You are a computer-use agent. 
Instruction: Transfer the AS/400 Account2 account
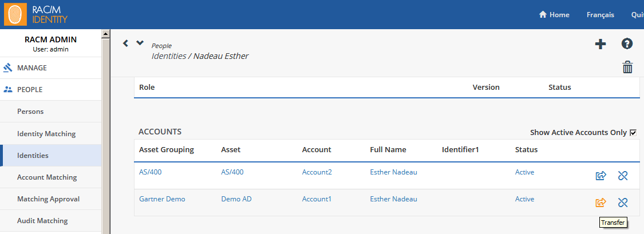(x=601, y=176)
